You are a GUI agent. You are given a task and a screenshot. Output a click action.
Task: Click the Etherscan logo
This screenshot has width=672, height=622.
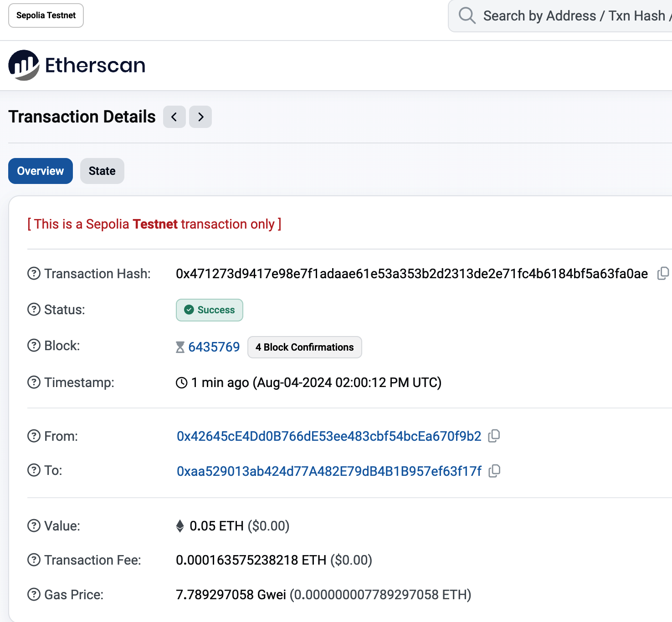(77, 65)
